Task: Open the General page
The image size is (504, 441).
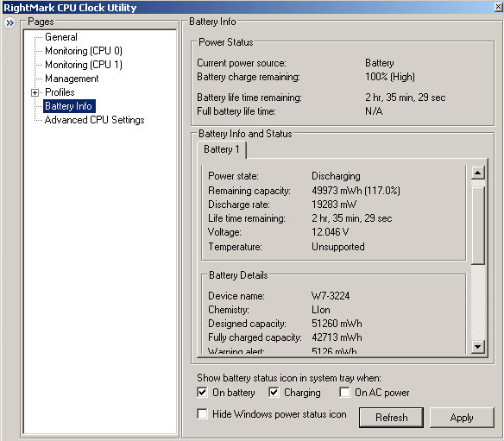Action: coord(61,37)
